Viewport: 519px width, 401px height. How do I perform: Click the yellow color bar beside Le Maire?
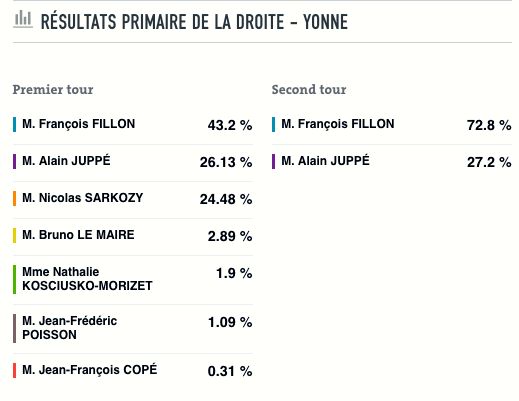[x=14, y=235]
